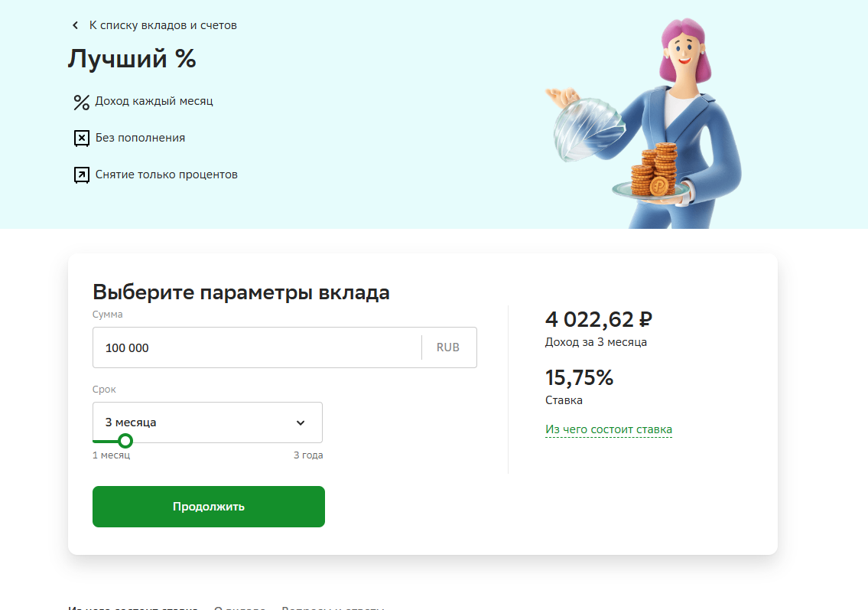The width and height of the screenshot is (868, 610).
Task: Click the back chevron arrow icon
Action: point(75,25)
